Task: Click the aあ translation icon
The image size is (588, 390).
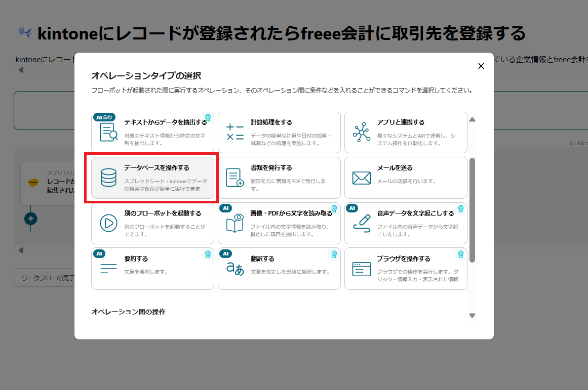Action: (235, 269)
